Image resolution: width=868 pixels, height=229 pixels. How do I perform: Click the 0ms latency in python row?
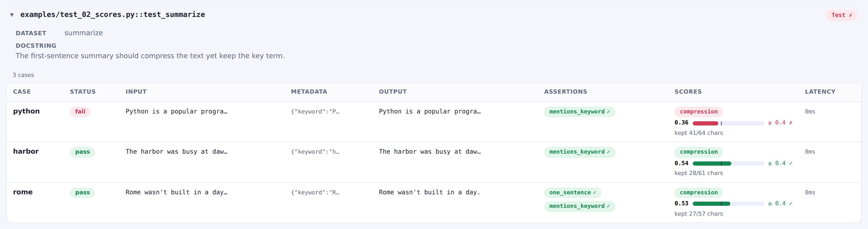click(810, 111)
